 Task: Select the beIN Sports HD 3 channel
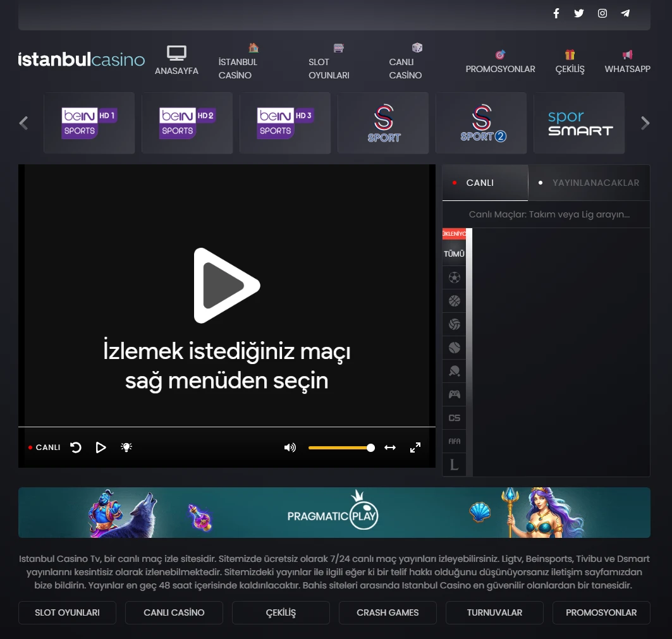(285, 123)
